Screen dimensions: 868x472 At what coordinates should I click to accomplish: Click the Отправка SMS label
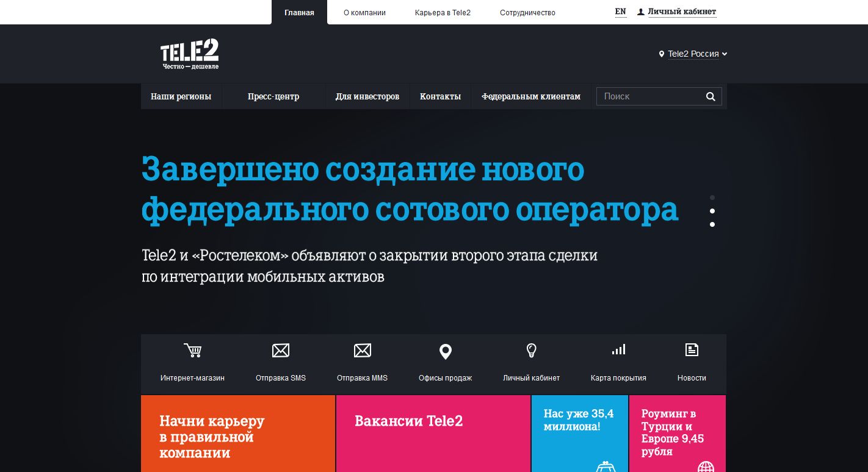tap(281, 378)
